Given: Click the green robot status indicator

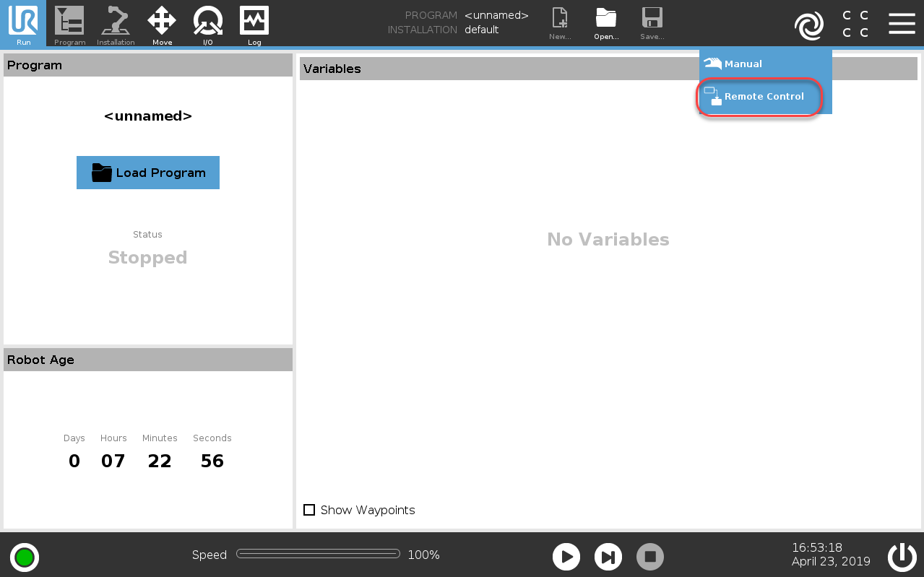Looking at the screenshot, I should [25, 557].
